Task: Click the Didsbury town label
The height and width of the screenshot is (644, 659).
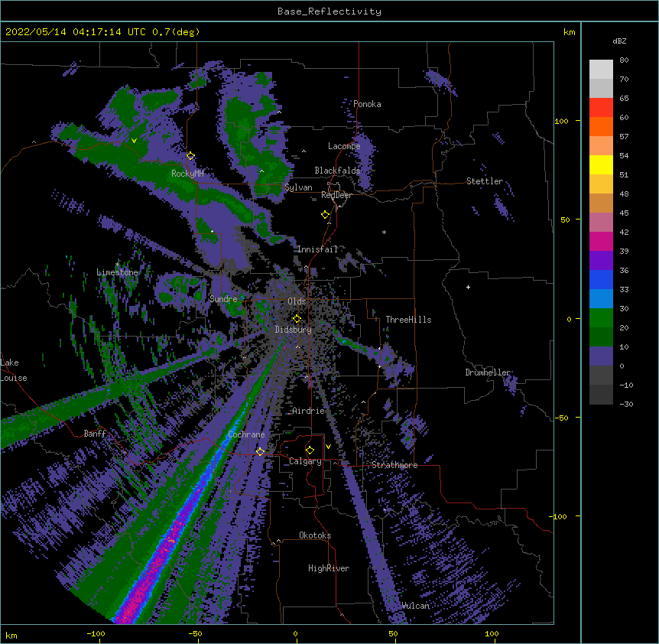Action: pos(294,330)
